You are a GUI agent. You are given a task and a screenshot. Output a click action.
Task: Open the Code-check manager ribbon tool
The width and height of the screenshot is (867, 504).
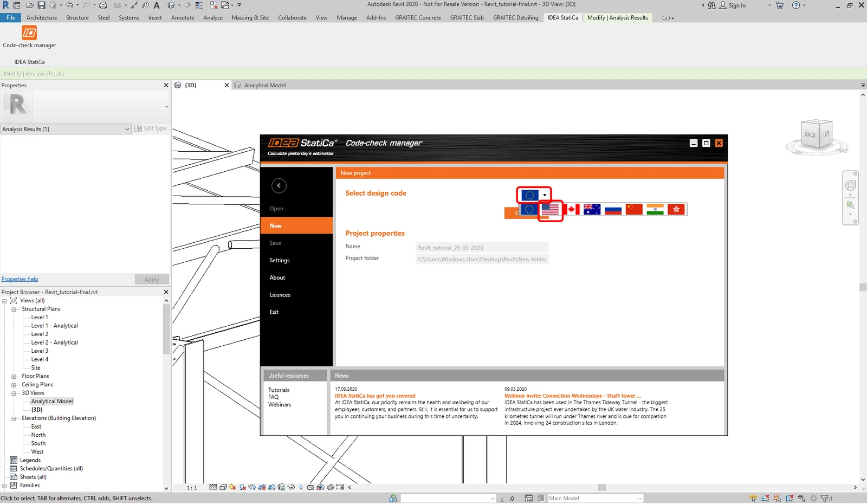pos(29,37)
